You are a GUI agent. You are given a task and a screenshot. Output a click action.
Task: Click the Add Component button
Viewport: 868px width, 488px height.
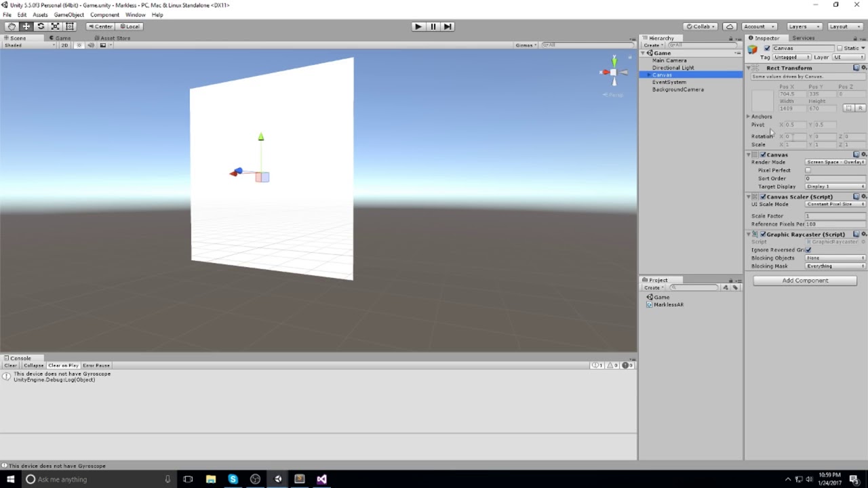805,281
